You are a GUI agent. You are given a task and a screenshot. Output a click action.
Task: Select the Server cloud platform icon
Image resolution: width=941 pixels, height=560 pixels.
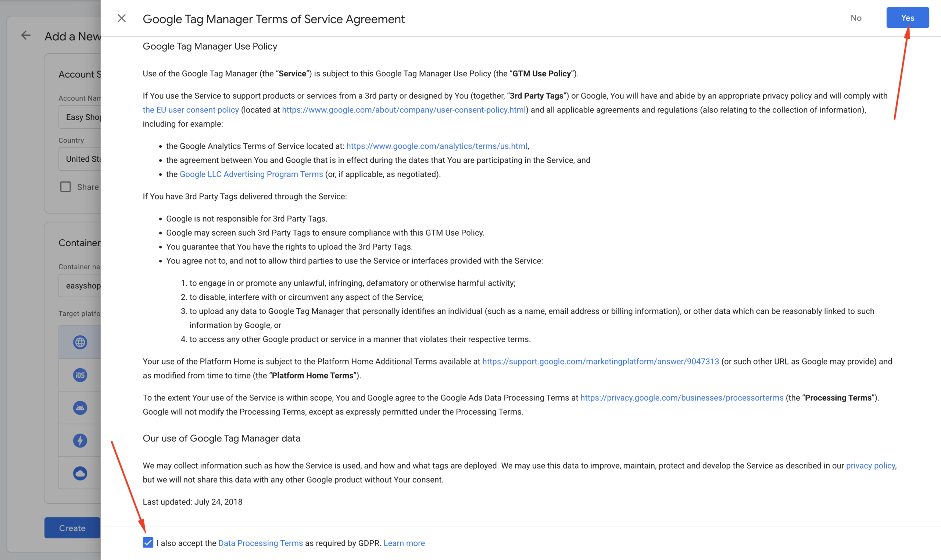coord(80,473)
